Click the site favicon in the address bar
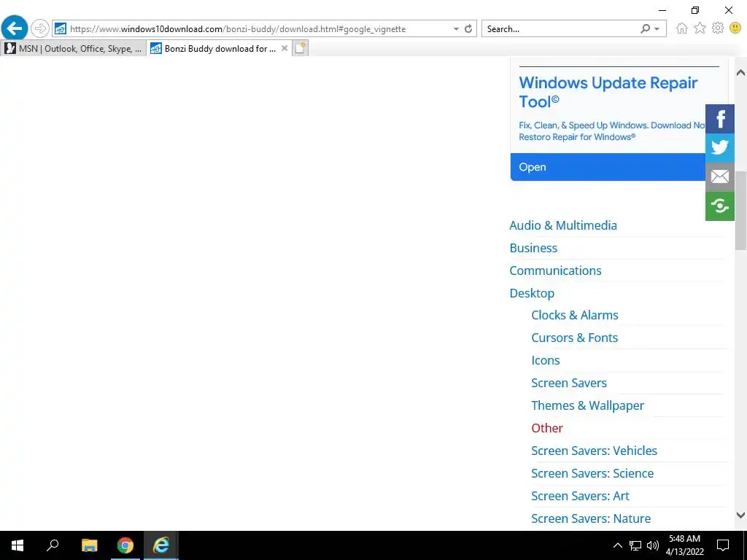747x560 pixels. pyautogui.click(x=60, y=28)
